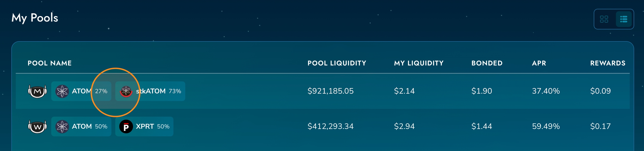The height and width of the screenshot is (151, 644).
Task: Sort by the Rewards column header
Action: pyautogui.click(x=608, y=63)
